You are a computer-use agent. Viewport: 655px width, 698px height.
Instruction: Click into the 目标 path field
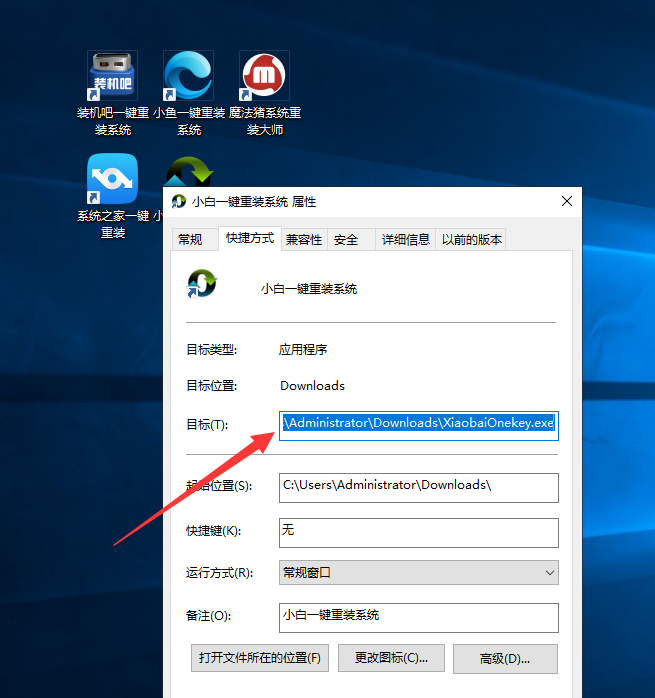tap(418, 424)
